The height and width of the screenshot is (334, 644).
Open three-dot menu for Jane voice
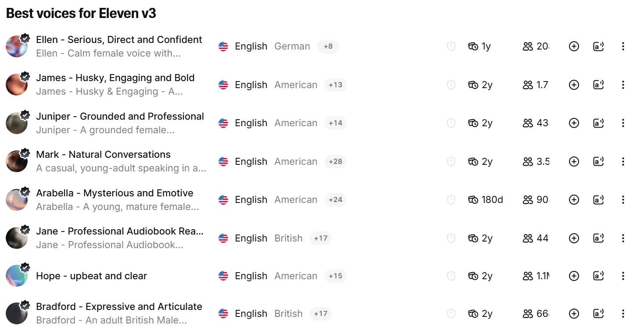pyautogui.click(x=623, y=238)
